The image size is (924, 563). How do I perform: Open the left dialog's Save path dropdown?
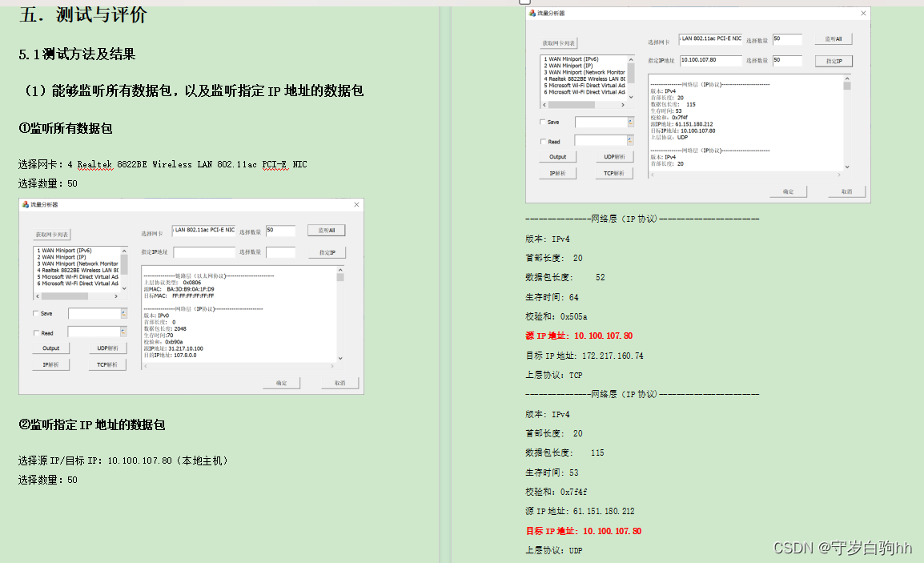click(x=124, y=313)
